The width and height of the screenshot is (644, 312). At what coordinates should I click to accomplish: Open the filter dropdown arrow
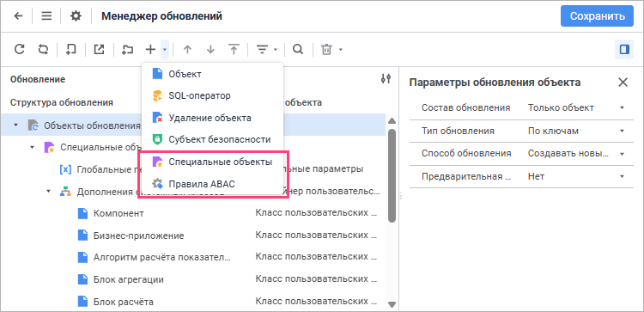pyautogui.click(x=276, y=50)
